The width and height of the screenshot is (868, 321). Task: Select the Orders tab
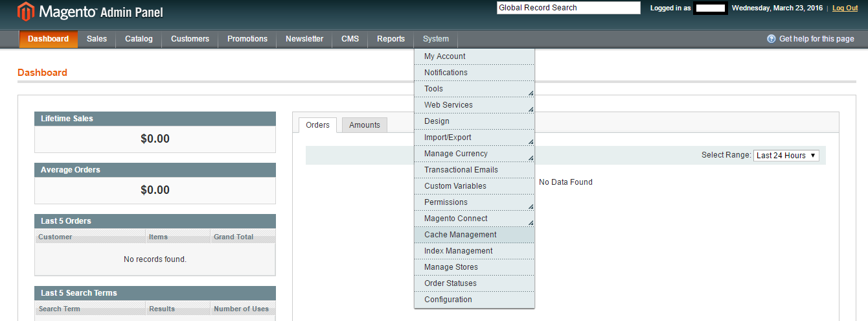(317, 125)
